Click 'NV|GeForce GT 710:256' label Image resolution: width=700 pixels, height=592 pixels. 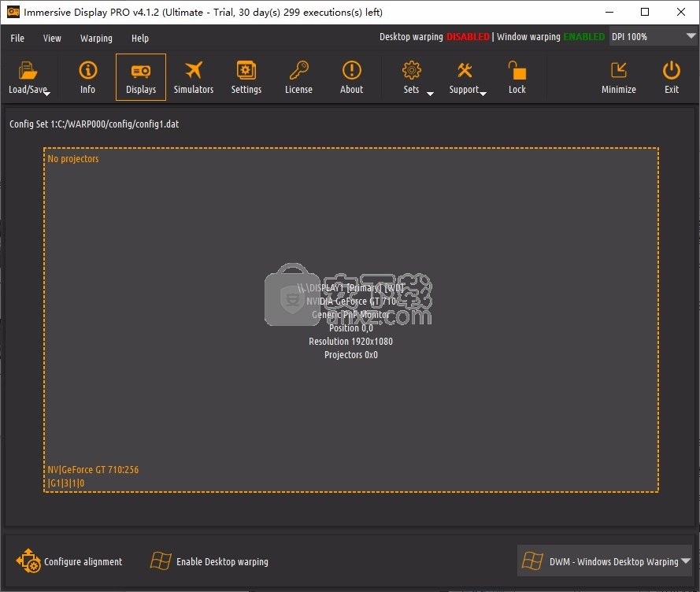[93, 470]
